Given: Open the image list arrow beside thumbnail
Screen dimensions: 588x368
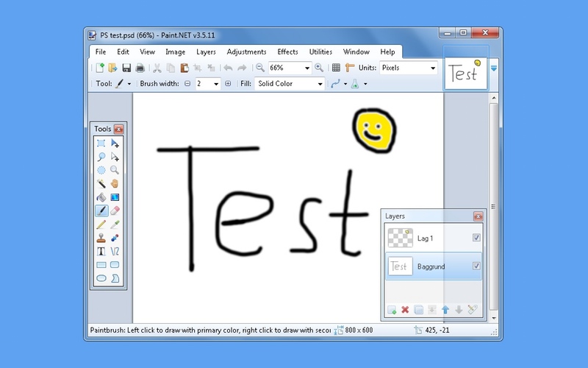Looking at the screenshot, I should tap(494, 68).
